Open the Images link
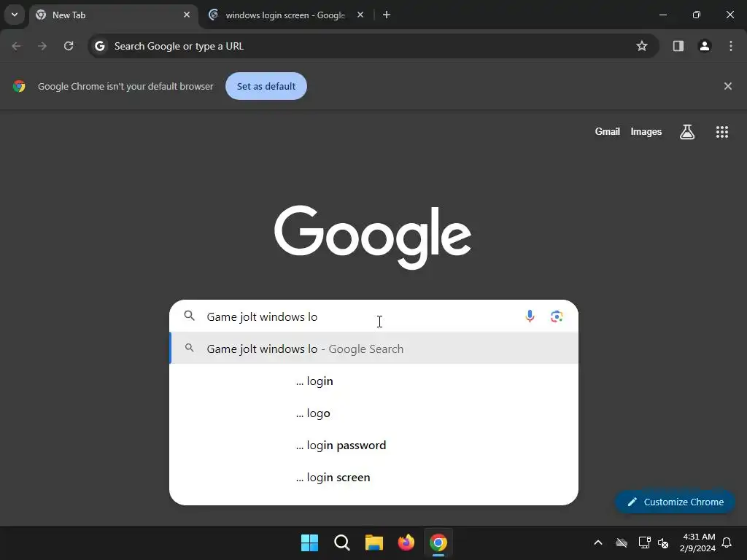The height and width of the screenshot is (560, 747). point(646,132)
